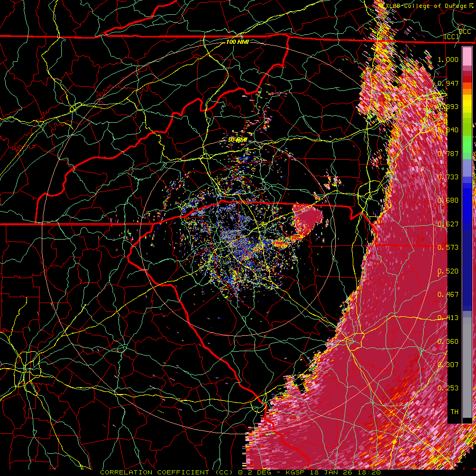
Task: Click the 0.360 legend value
Action: (448, 342)
